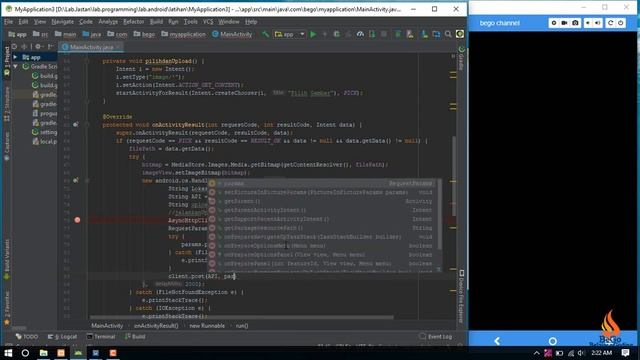Click the emulator volume up icon

pos(598,23)
